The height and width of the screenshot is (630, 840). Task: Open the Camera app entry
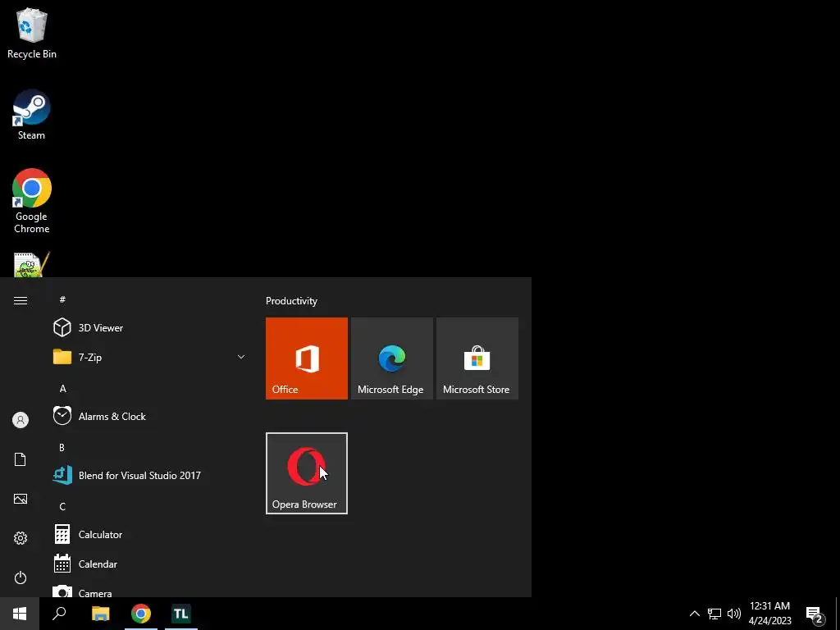[x=149, y=591]
